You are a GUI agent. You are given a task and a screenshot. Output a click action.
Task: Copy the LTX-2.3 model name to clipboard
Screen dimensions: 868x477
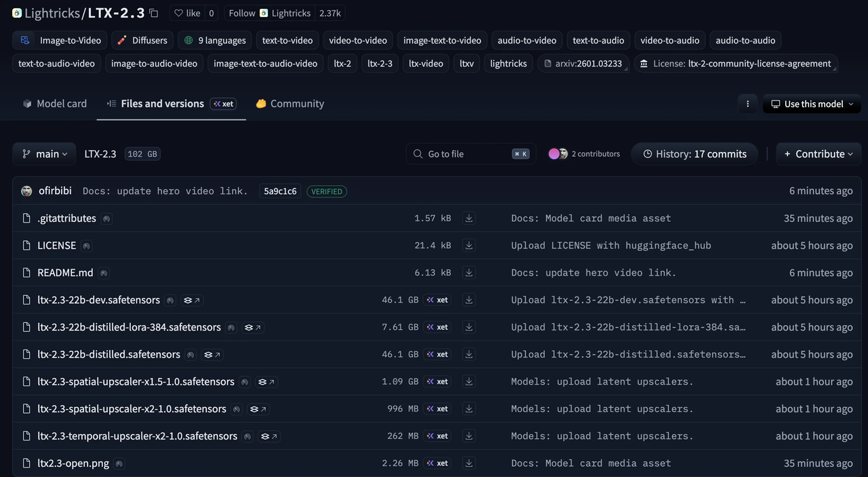[x=154, y=13]
